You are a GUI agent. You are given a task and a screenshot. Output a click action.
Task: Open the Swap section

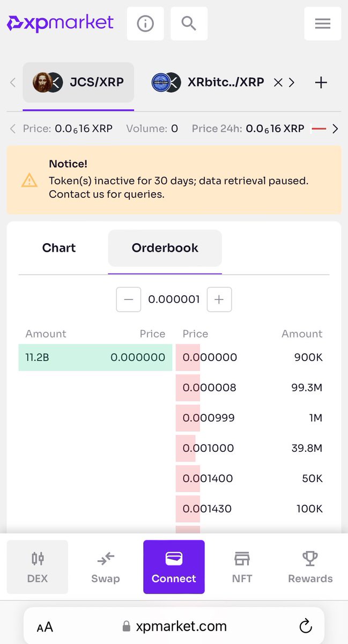pyautogui.click(x=106, y=567)
